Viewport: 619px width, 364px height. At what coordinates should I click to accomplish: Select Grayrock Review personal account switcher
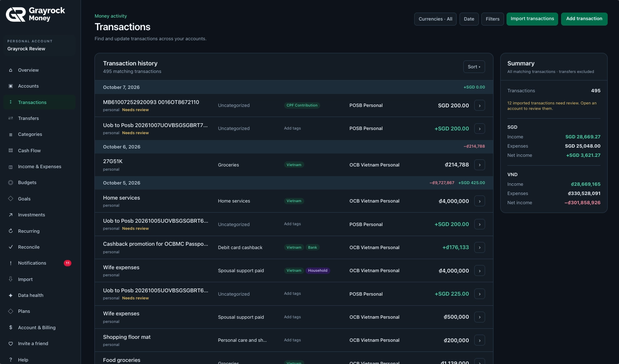pos(40,45)
